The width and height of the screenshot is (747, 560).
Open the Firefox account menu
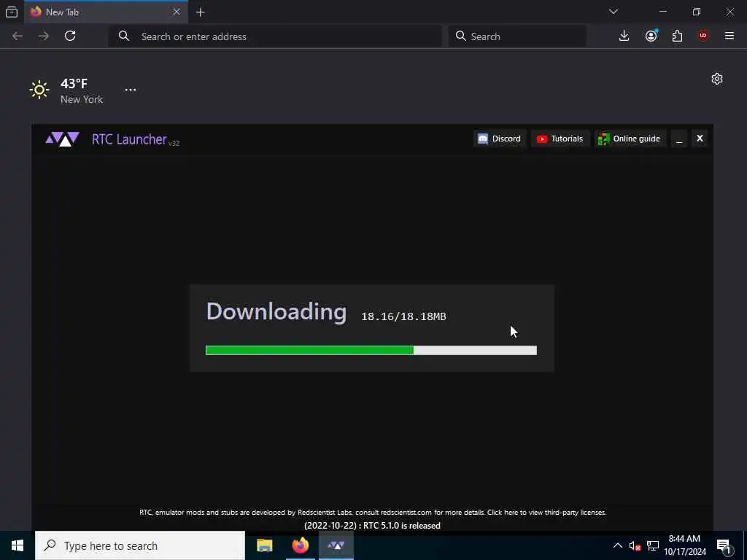click(651, 36)
